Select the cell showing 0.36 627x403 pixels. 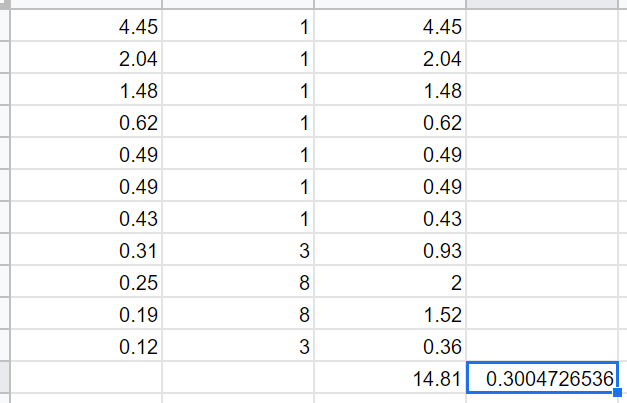point(390,345)
